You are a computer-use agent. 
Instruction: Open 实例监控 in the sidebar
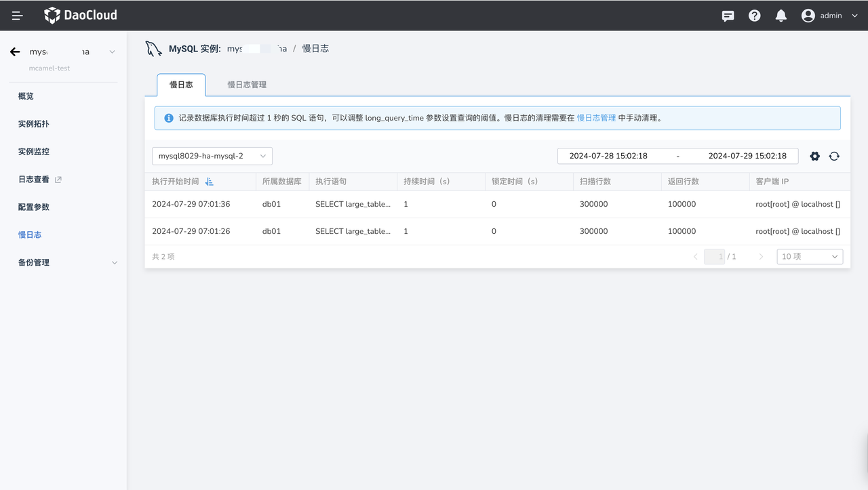[34, 152]
